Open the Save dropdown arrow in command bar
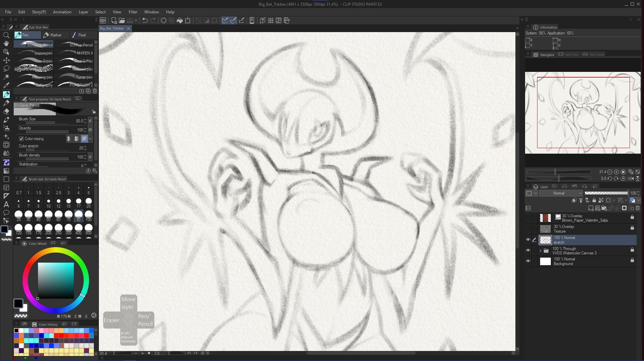This screenshot has height=361, width=644. click(136, 20)
